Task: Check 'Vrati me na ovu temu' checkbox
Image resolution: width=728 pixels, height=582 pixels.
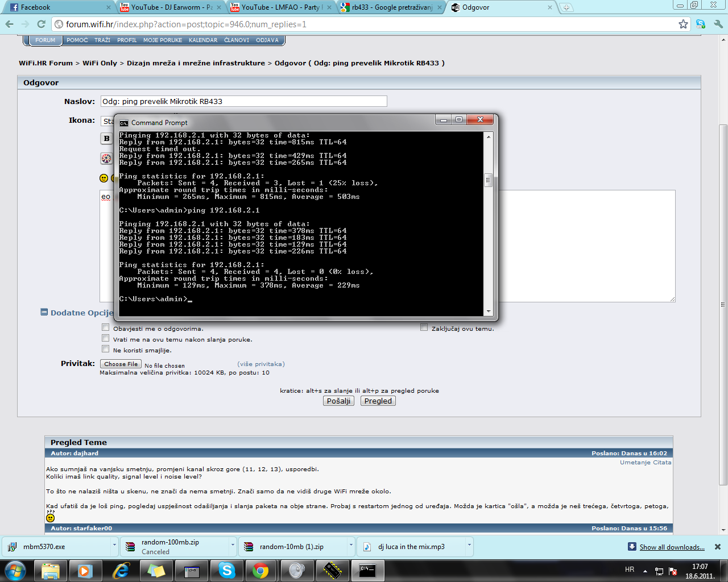Action: [x=105, y=338]
